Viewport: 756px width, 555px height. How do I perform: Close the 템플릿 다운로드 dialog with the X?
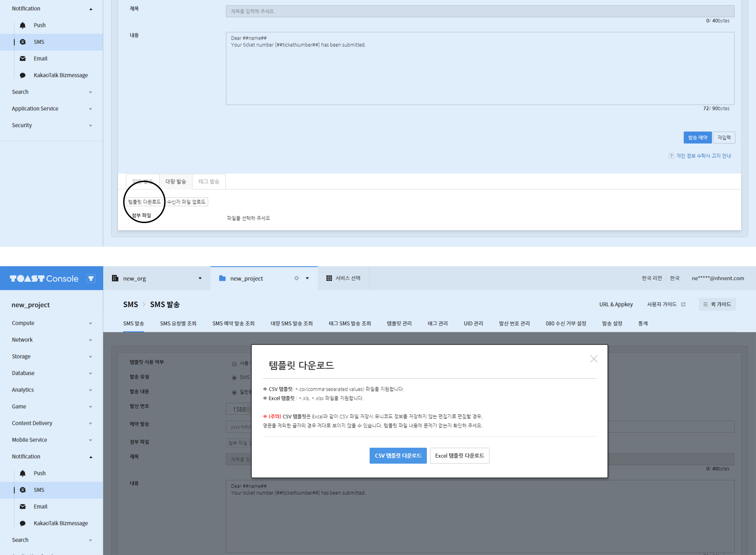pyautogui.click(x=594, y=359)
